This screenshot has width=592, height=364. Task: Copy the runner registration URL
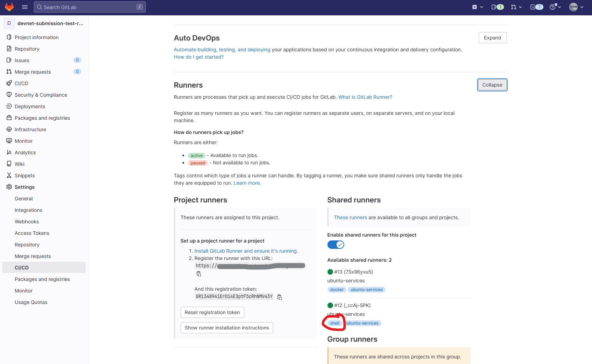point(199,274)
